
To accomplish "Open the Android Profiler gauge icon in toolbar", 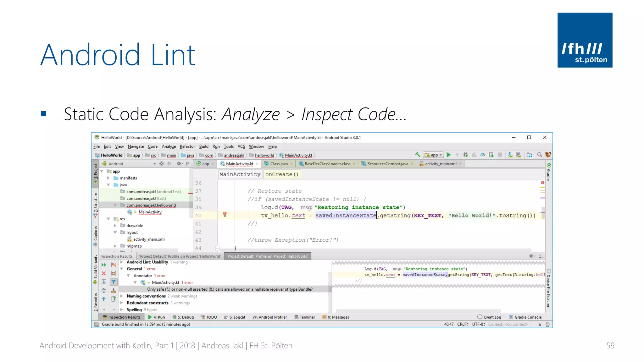I will coord(483,155).
